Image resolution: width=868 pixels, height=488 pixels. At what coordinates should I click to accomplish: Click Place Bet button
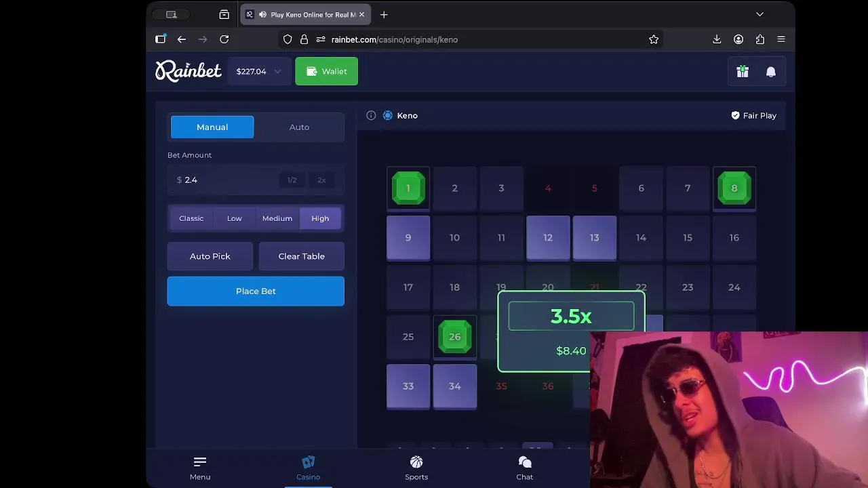click(x=256, y=291)
